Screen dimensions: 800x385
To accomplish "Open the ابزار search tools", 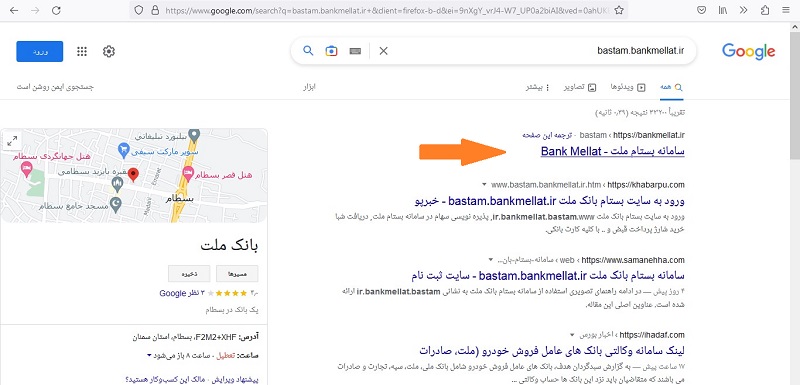I will coord(310,87).
